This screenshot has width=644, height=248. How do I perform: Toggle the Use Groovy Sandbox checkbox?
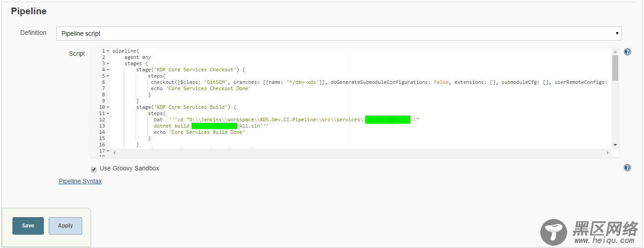[x=94, y=169]
